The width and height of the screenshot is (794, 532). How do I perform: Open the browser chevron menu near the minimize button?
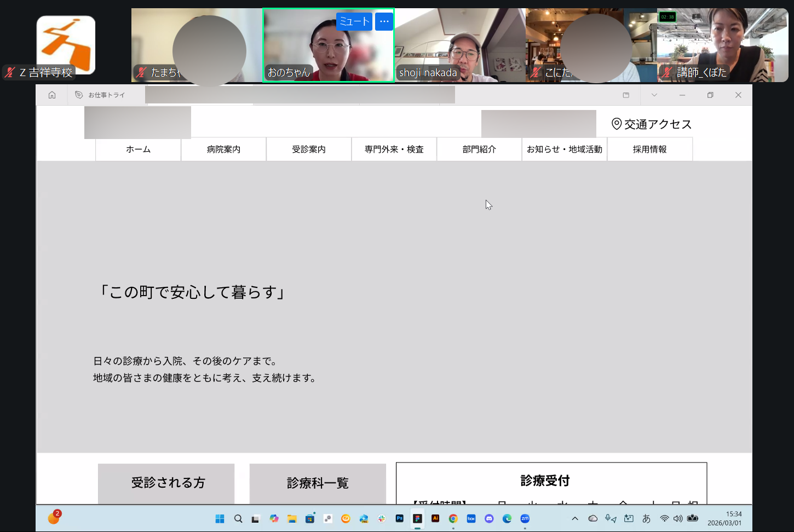(x=654, y=94)
